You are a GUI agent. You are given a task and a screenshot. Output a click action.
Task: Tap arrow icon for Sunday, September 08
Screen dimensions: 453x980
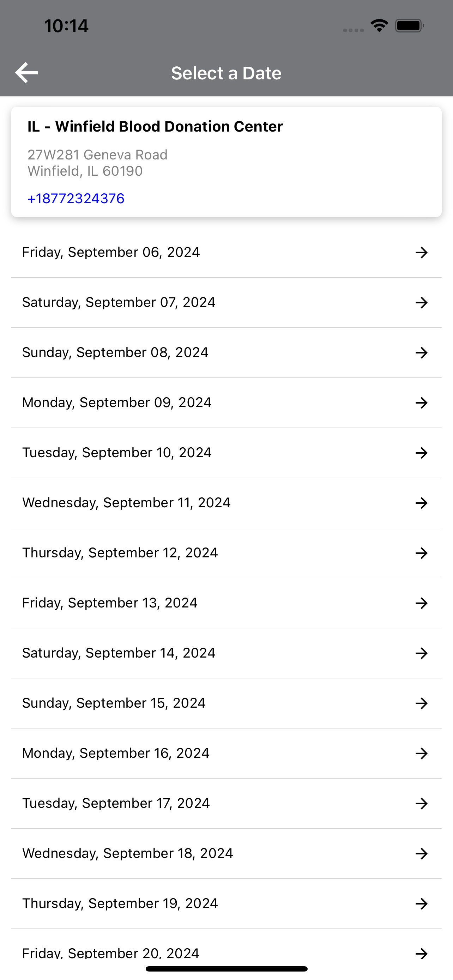[x=422, y=353]
